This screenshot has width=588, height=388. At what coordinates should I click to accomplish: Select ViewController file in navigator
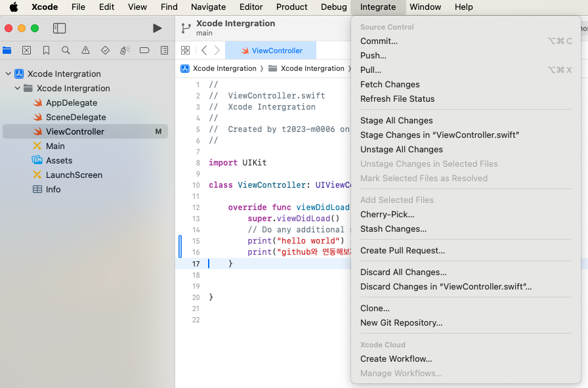(x=85, y=132)
